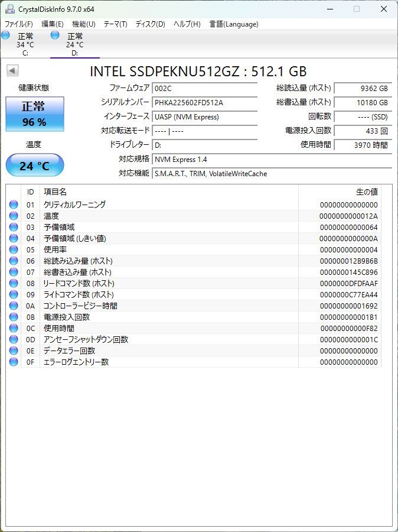Image resolution: width=398 pixels, height=532 pixels.
Task: Click the status orb for ID 0C 使用時間
Action: click(x=14, y=328)
